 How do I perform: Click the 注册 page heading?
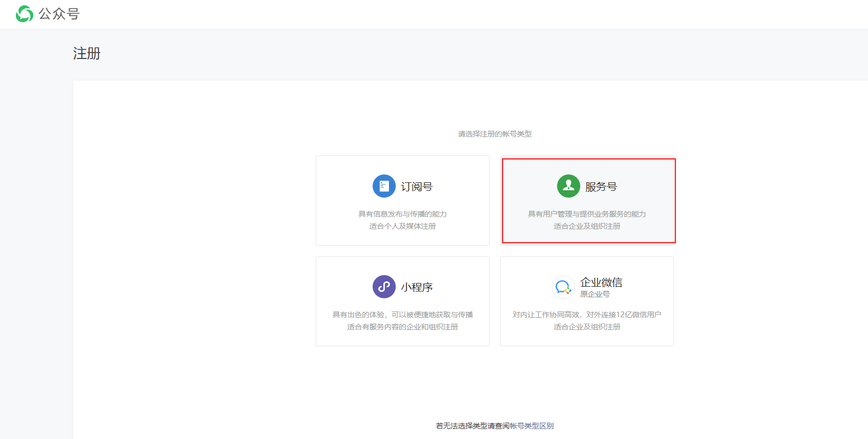click(x=87, y=53)
